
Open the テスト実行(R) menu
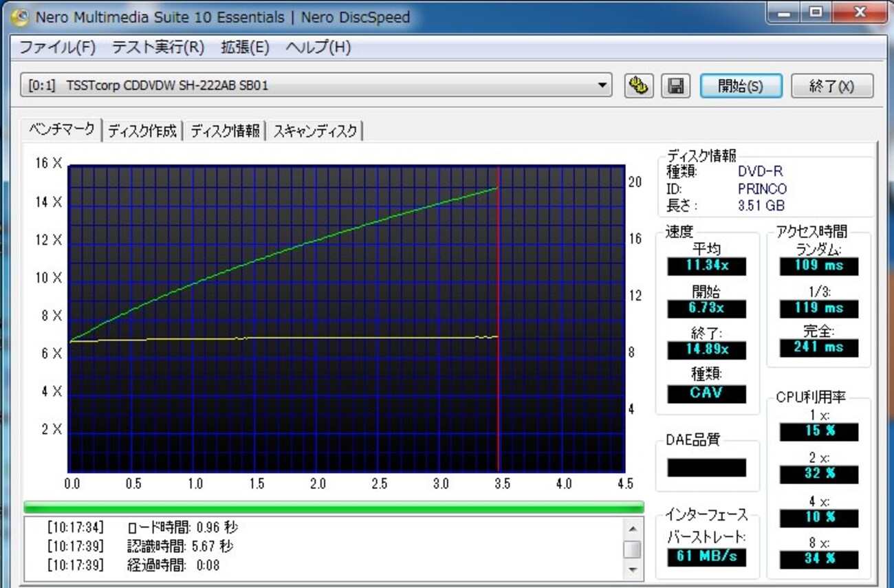158,47
